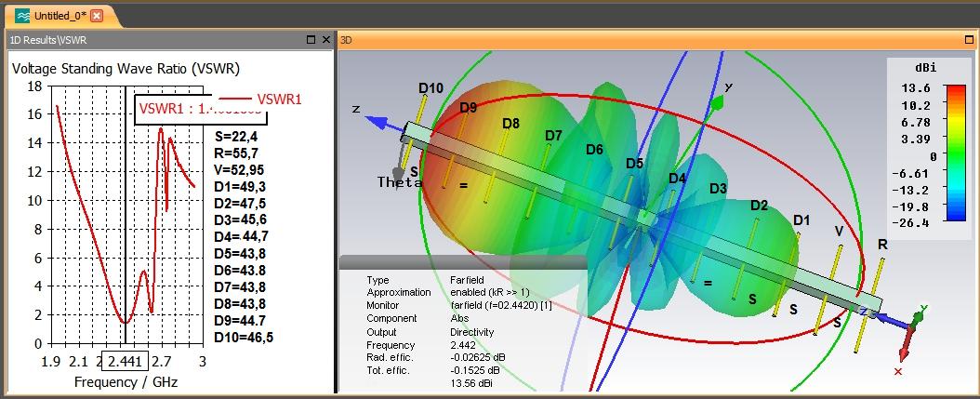Click the R=55,7 dimension text
980x399 pixels.
[x=236, y=153]
